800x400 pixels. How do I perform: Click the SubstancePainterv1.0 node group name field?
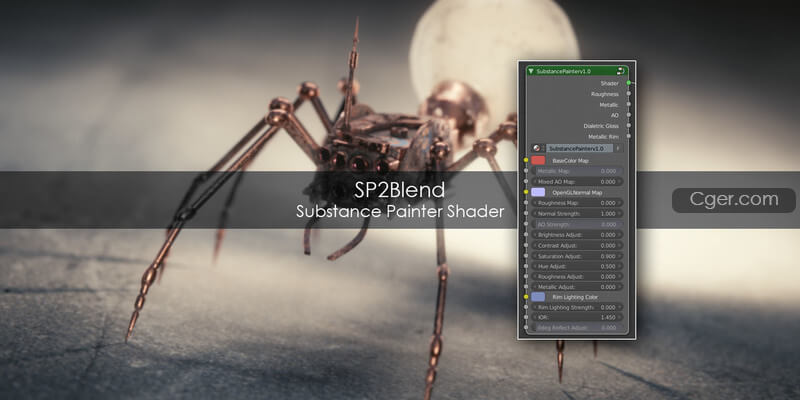tap(579, 148)
